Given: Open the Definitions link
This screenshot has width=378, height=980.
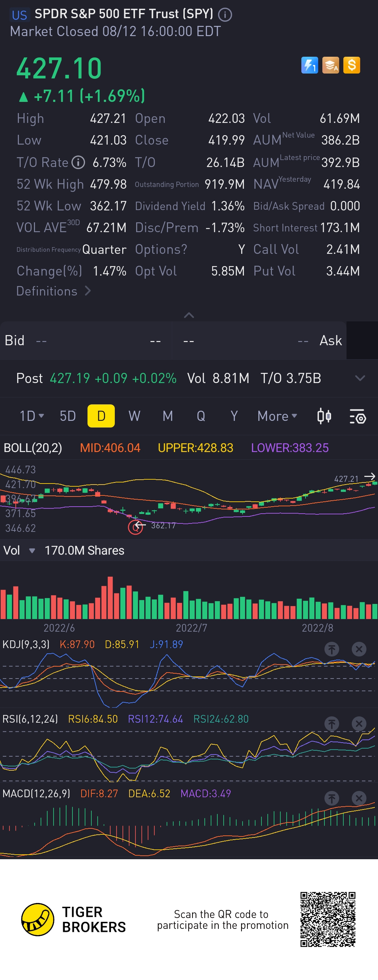Looking at the screenshot, I should click(x=54, y=291).
